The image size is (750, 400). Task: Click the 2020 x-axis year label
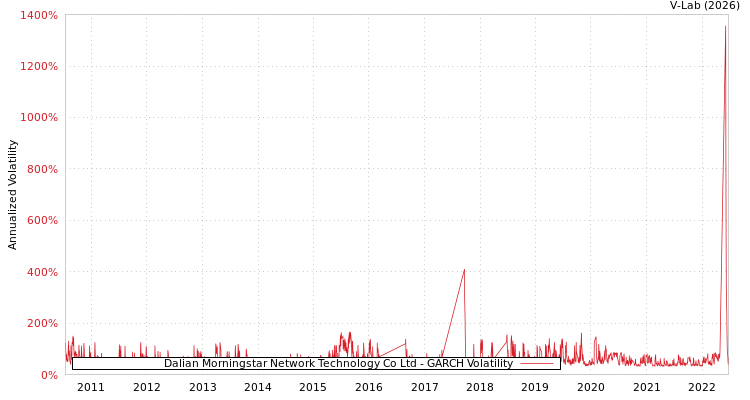point(591,387)
